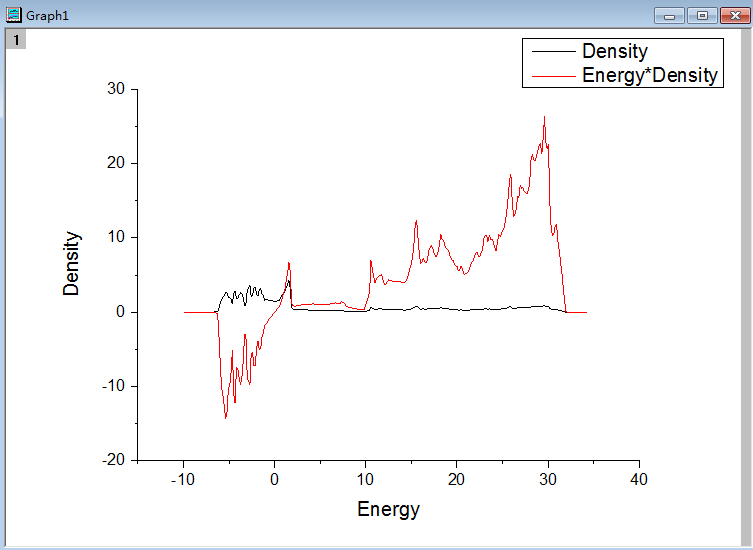
Task: Click the -10 tick label on X axis
Action: click(182, 480)
